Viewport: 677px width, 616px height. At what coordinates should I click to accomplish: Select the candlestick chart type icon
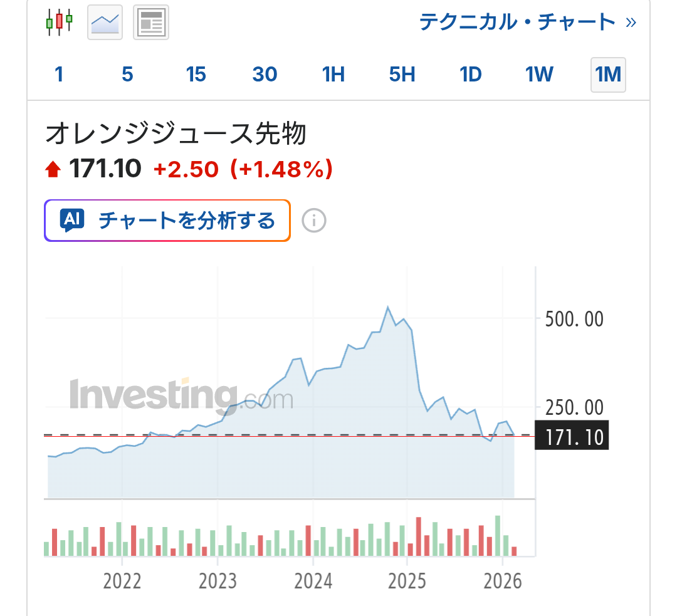[60, 22]
